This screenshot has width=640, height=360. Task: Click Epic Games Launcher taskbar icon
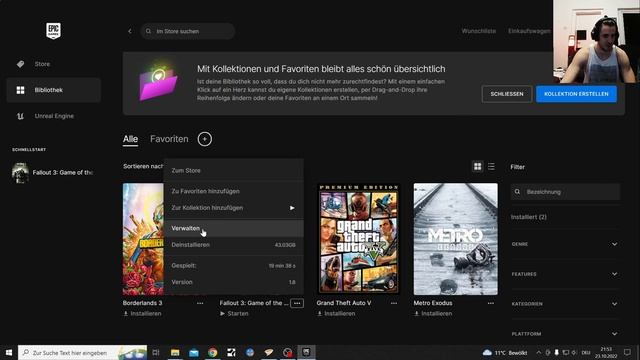click(x=306, y=352)
